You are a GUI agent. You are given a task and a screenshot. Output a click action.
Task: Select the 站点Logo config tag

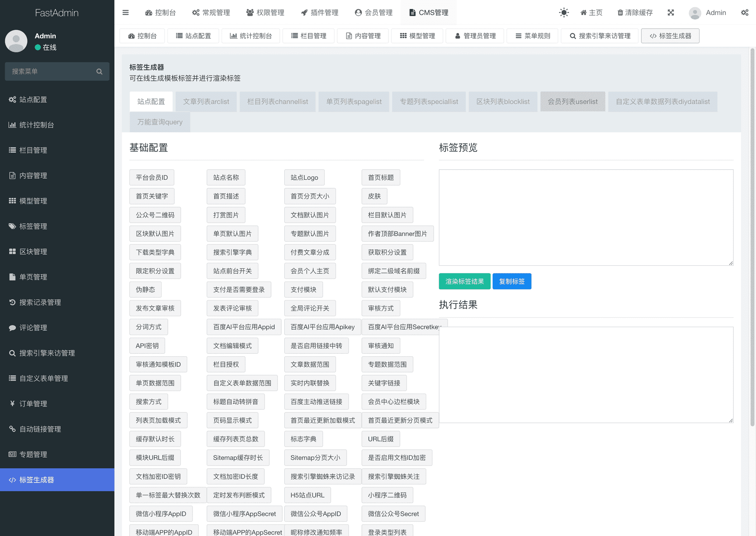point(304,177)
